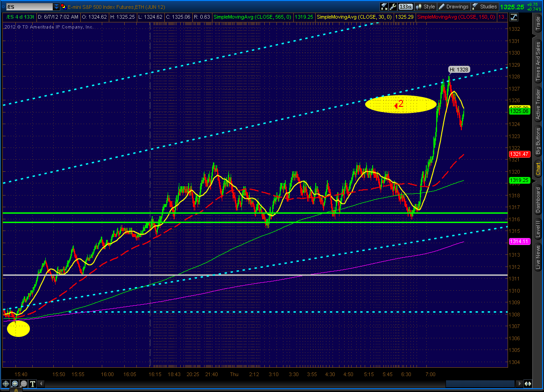Click the magenta 1314.11 price axis tag
544x392 pixels.
click(519, 242)
